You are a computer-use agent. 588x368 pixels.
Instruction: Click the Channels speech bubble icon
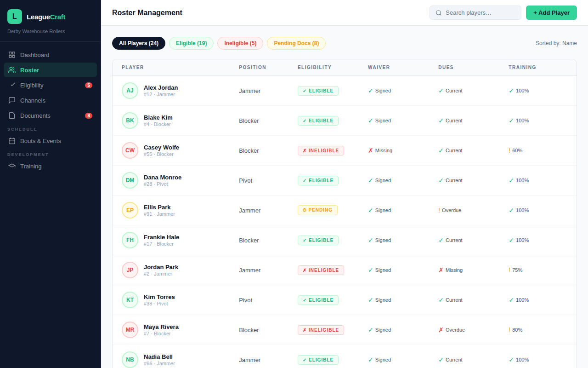(x=12, y=100)
